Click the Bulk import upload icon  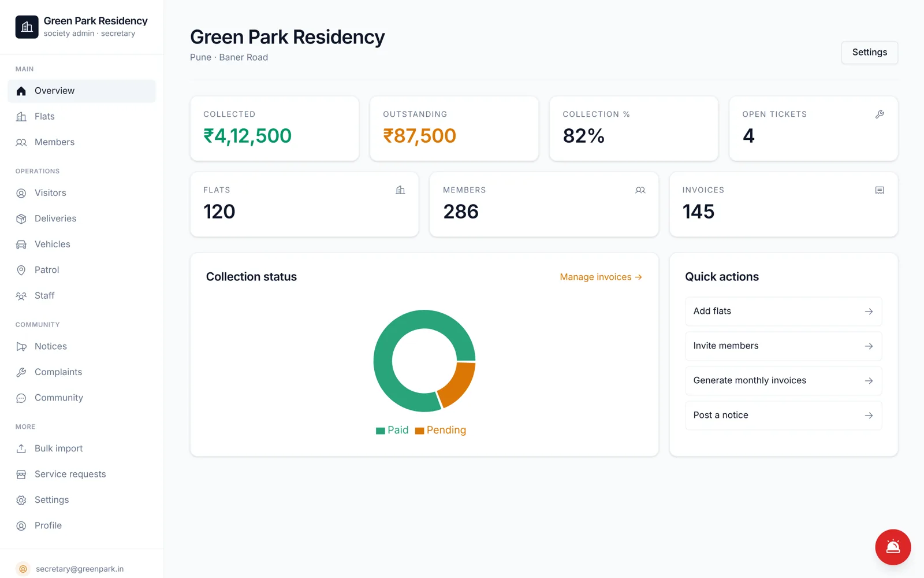[x=21, y=449]
